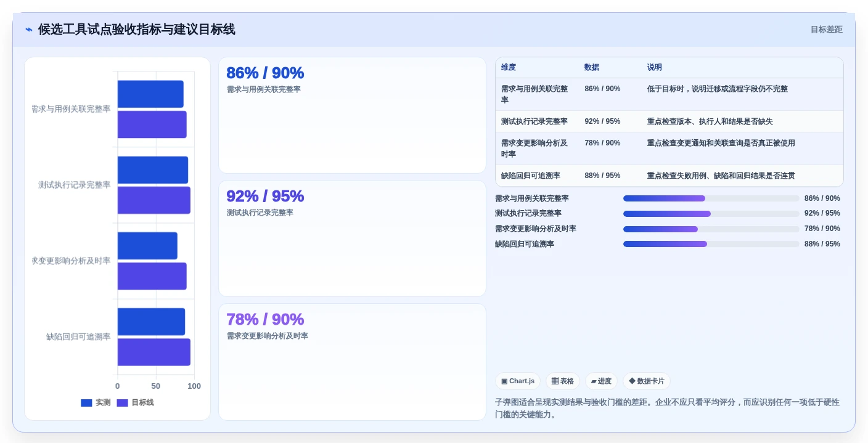868x443 pixels.
Task: Click the dashboard title 候选工具试点验收指标与建议目标线
Action: pos(136,30)
